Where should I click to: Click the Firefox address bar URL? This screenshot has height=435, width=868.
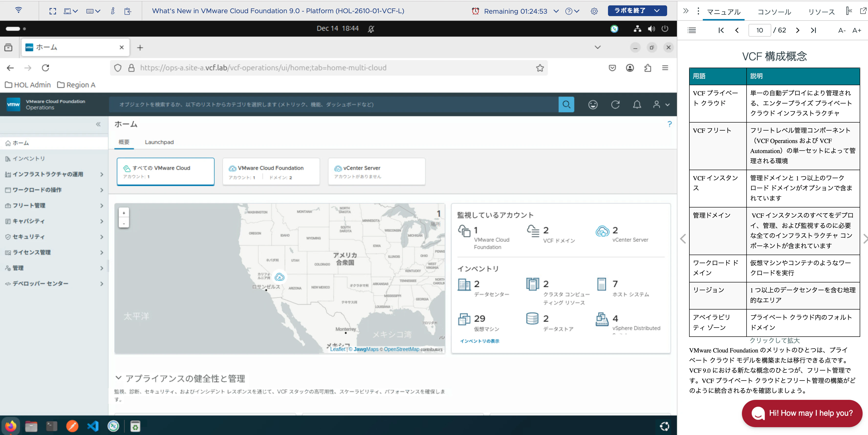[263, 68]
